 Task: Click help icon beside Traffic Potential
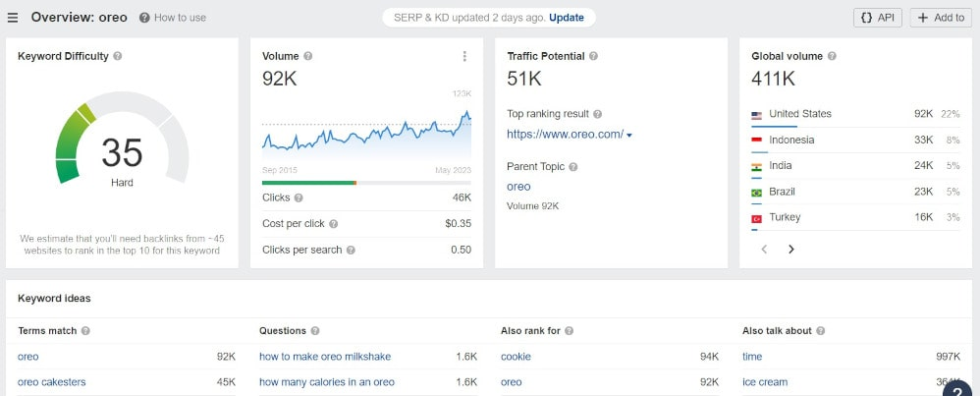click(x=594, y=56)
